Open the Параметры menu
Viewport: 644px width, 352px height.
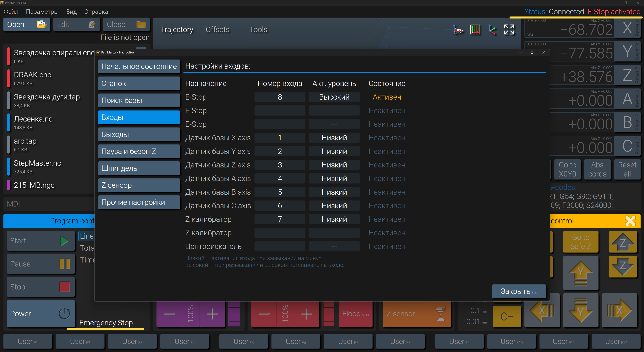42,12
